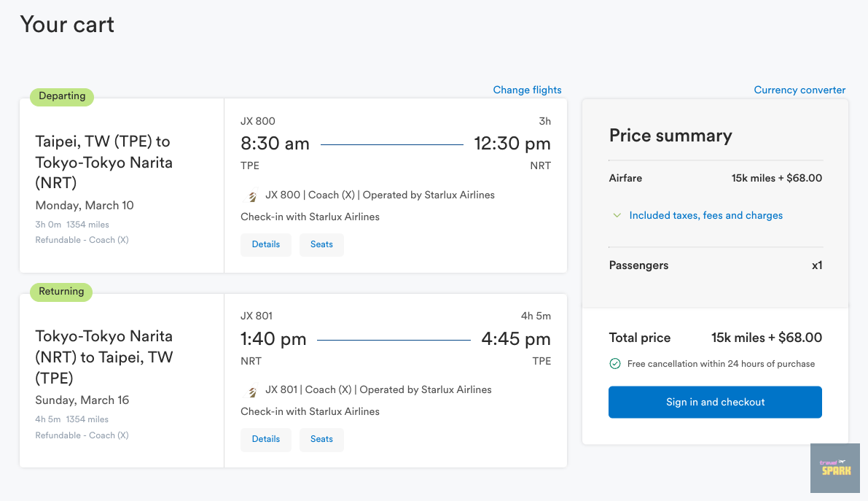Select the Taipei to Tokyo Narita route title

[104, 162]
